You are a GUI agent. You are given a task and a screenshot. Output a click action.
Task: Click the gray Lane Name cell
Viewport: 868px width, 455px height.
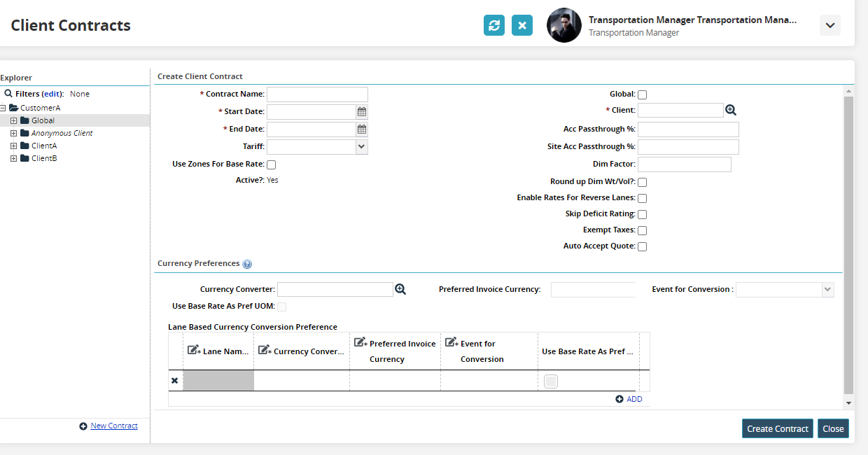point(218,381)
